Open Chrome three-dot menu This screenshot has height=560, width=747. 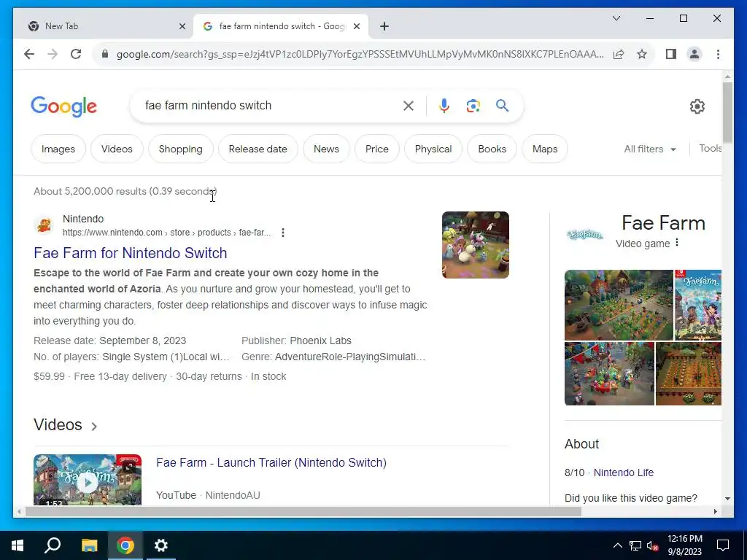(x=718, y=54)
